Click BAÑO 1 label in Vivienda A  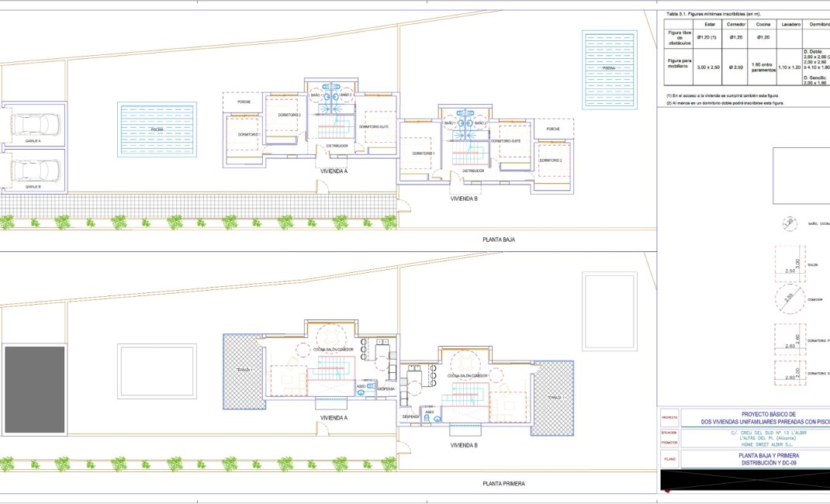click(317, 95)
